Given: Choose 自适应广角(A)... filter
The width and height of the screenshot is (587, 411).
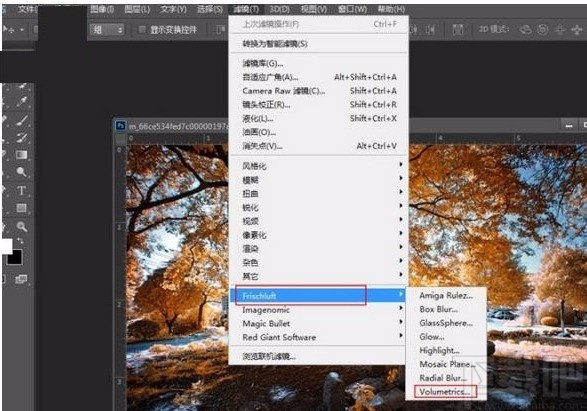Looking at the screenshot, I should pos(319,77).
